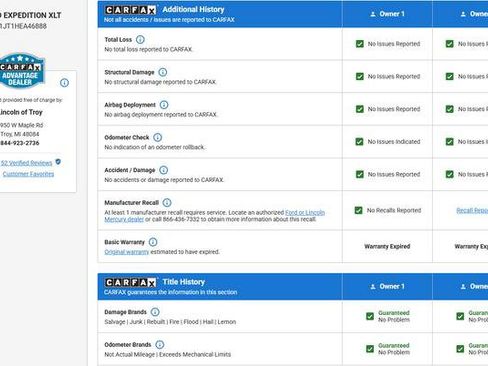Open the second owner's Recall Reported link
The image size is (488, 366).
(472, 210)
